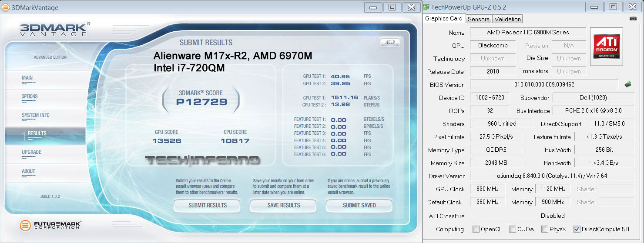This screenshot has width=644, height=243.
Task: Click the Bus Width 256 Bit field
Action: [604, 150]
